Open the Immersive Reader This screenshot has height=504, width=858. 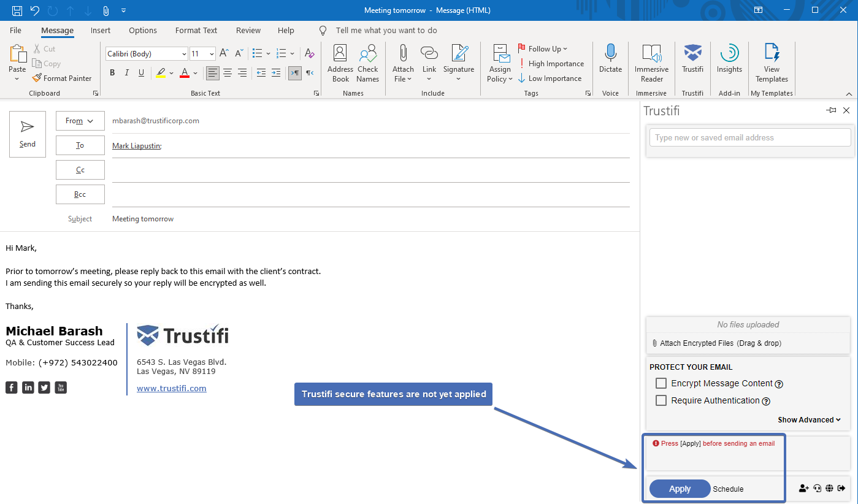[x=652, y=63]
